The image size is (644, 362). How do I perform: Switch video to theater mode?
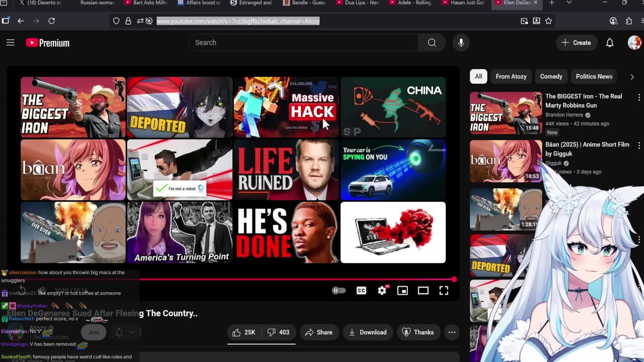423,291
